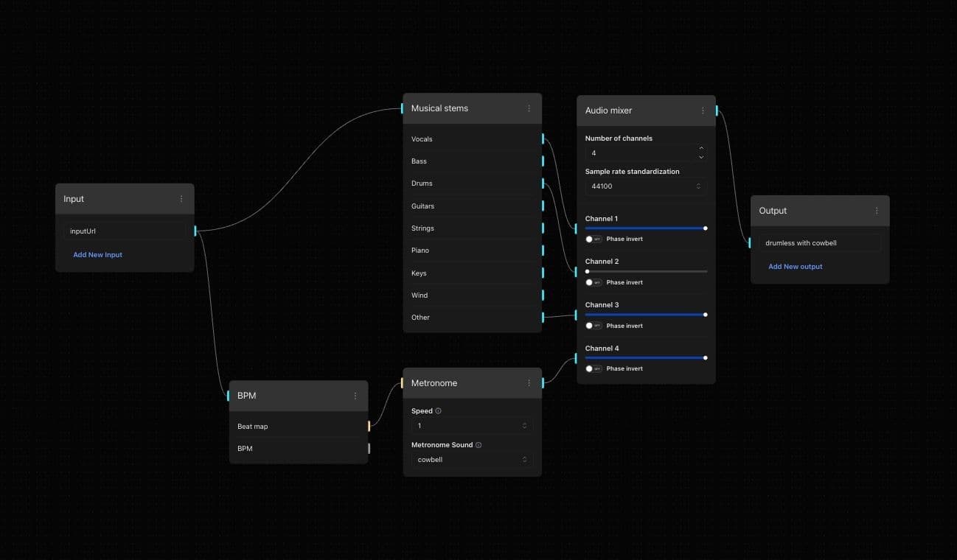
Task: Click the Metronome node three-dot menu
Action: [529, 383]
